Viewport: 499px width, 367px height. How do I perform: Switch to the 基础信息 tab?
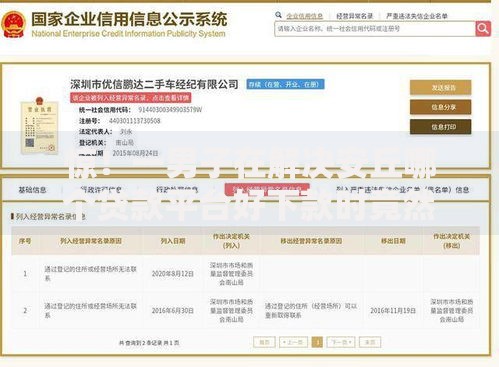pyautogui.click(x=32, y=190)
